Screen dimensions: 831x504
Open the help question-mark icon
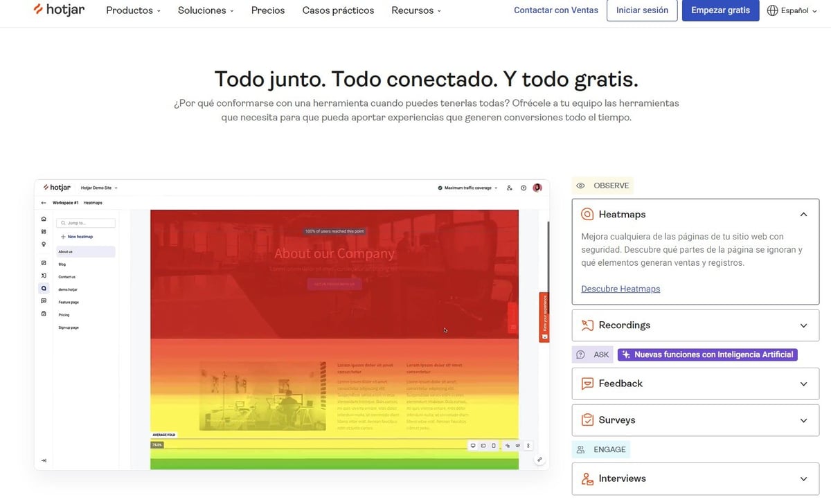(524, 188)
